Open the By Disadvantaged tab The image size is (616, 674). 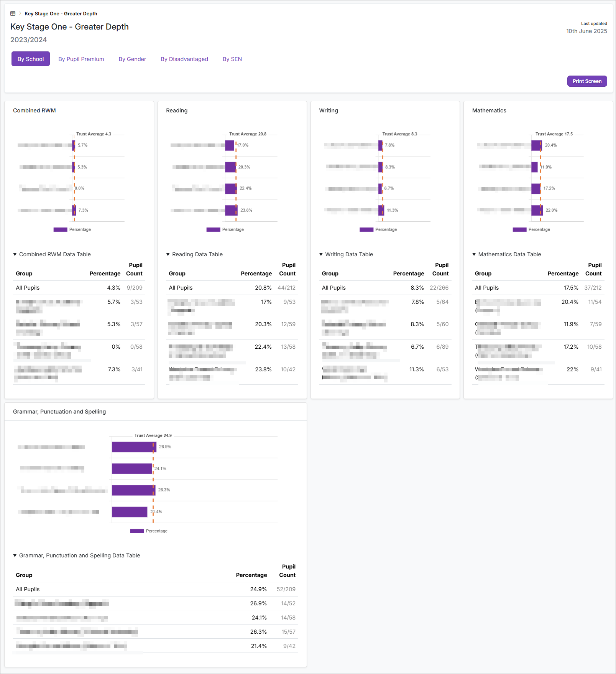tap(184, 59)
